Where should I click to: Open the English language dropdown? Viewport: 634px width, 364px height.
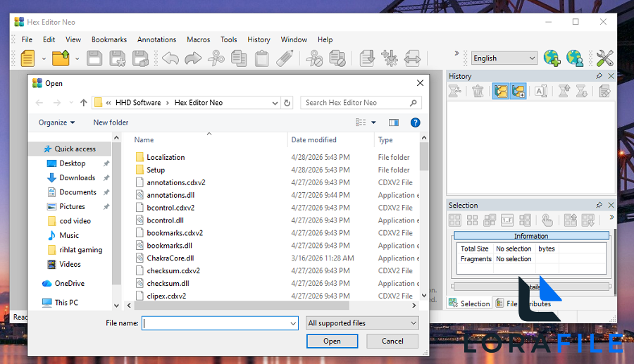click(x=504, y=58)
